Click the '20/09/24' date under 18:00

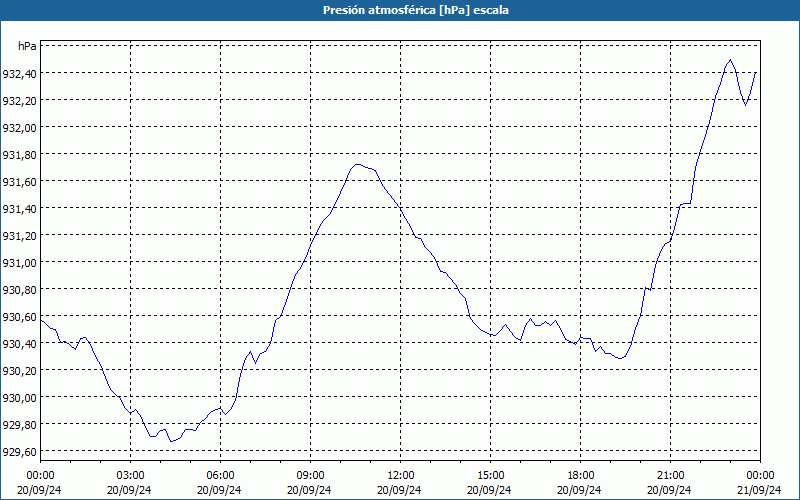580,490
